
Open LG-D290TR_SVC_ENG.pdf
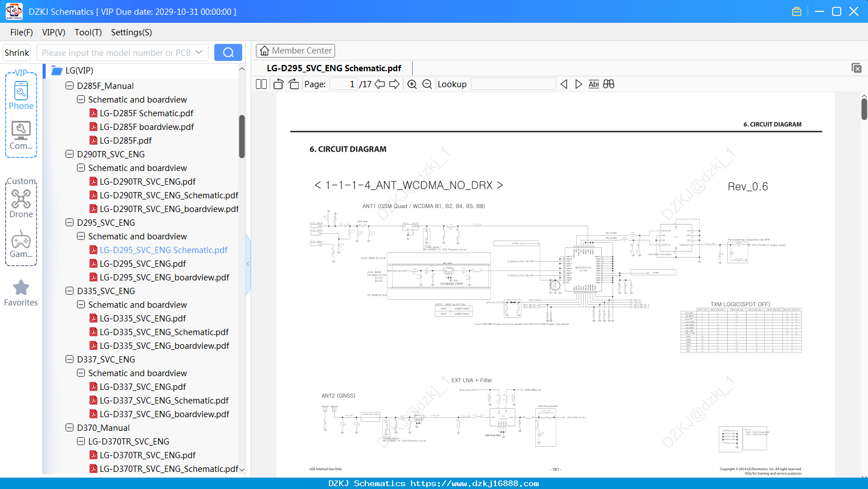(x=148, y=181)
